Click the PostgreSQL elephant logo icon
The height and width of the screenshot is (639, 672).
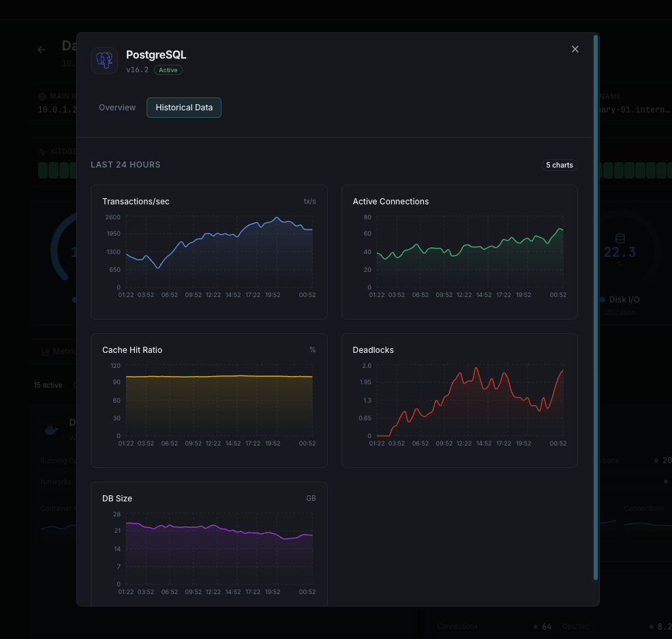pyautogui.click(x=104, y=60)
